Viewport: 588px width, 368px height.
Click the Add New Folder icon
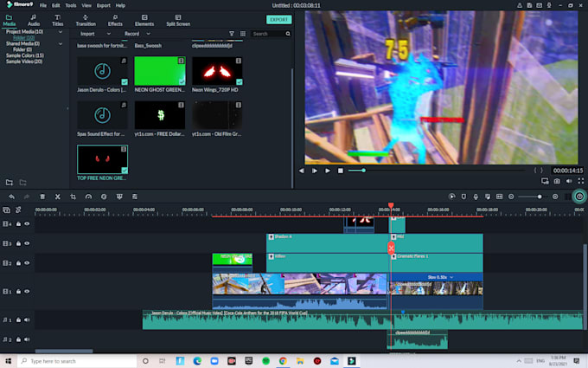click(x=10, y=183)
